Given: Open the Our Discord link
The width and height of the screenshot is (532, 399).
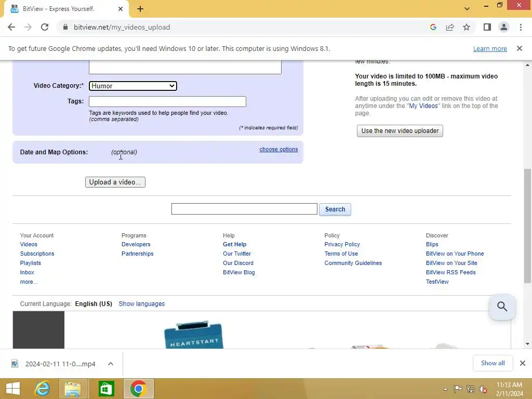Looking at the screenshot, I should [238, 263].
